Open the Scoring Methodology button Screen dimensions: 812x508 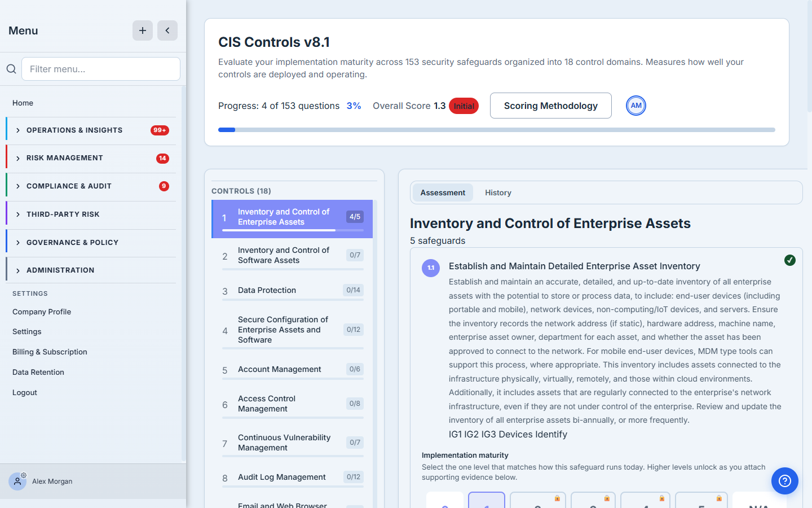[551, 106]
